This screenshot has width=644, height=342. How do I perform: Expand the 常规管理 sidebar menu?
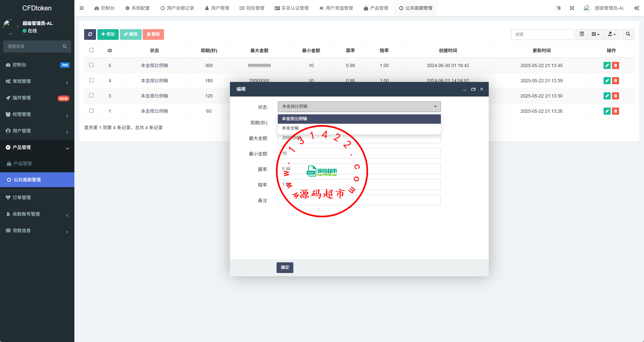tap(37, 81)
